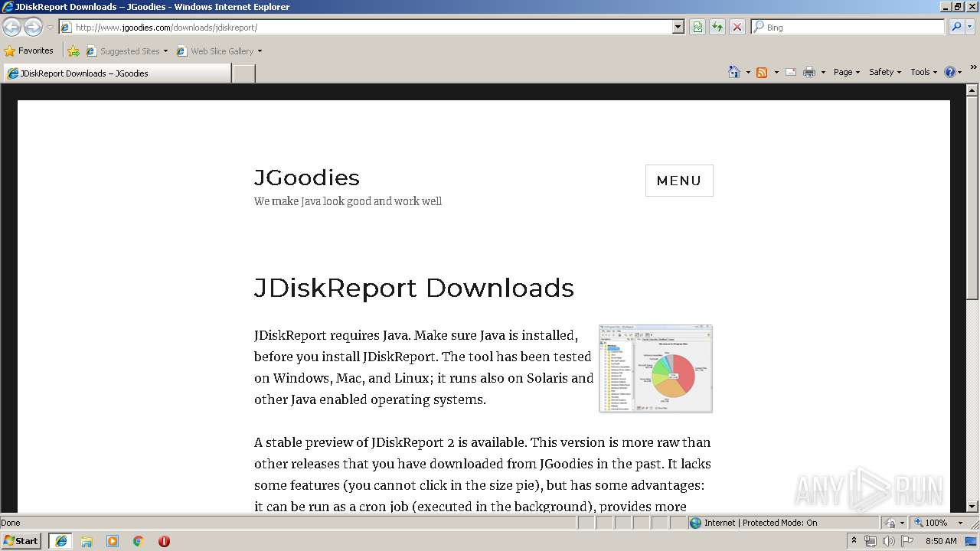This screenshot has width=980, height=551.
Task: Click the Help question mark icon
Action: [949, 72]
